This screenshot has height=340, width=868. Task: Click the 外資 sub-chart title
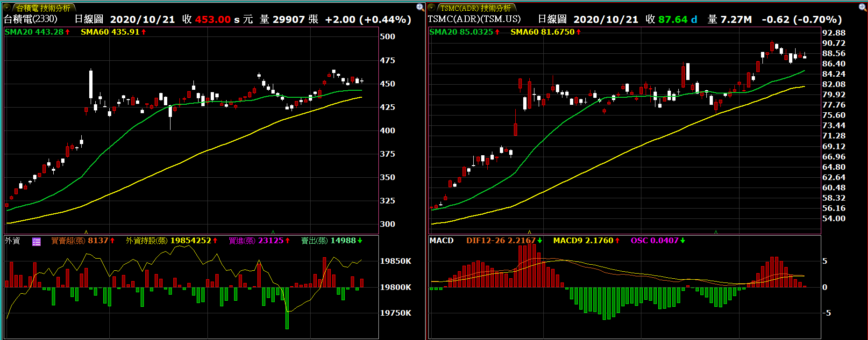pos(13,240)
